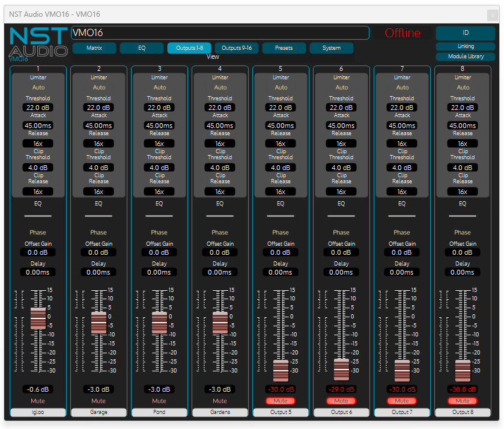This screenshot has width=504, height=429.
Task: Open the EQ curve for output 7
Action: [x=402, y=215]
